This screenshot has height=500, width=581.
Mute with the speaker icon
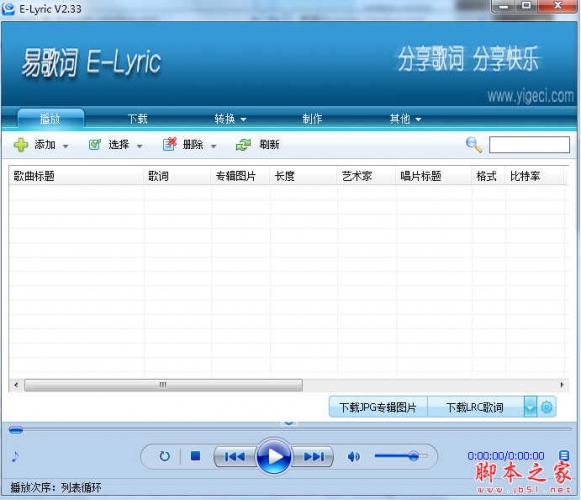click(353, 457)
